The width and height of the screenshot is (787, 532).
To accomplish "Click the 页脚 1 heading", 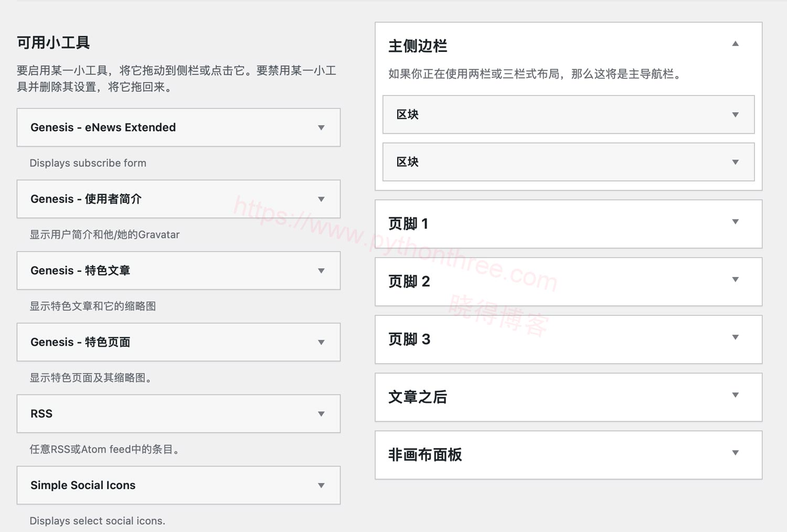I will (408, 224).
